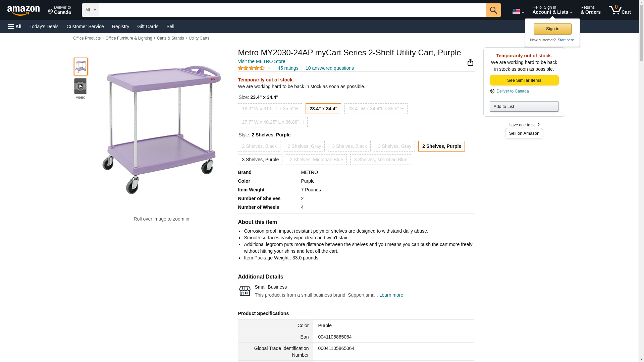Expand the Account & Lists dropdown
The width and height of the screenshot is (644, 362).
(552, 10)
